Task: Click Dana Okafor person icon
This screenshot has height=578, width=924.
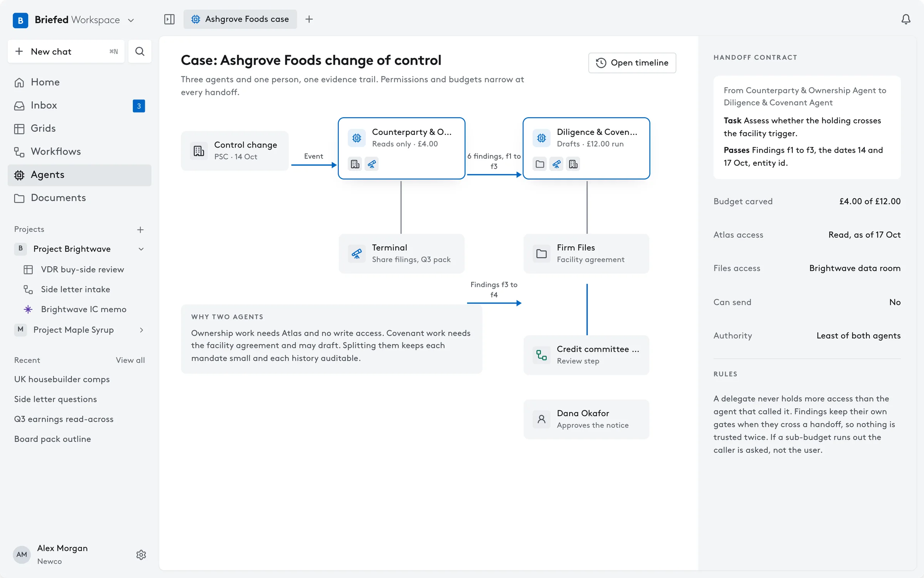Action: (541, 419)
